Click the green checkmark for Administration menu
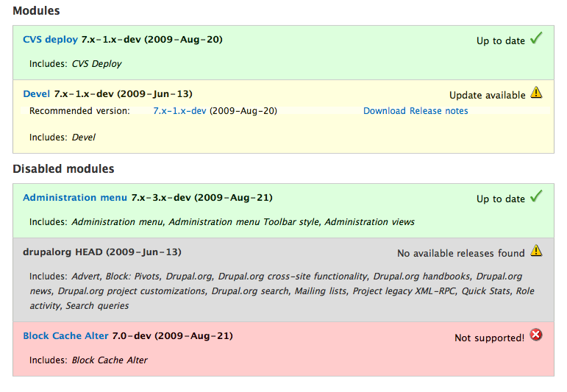 point(536,196)
